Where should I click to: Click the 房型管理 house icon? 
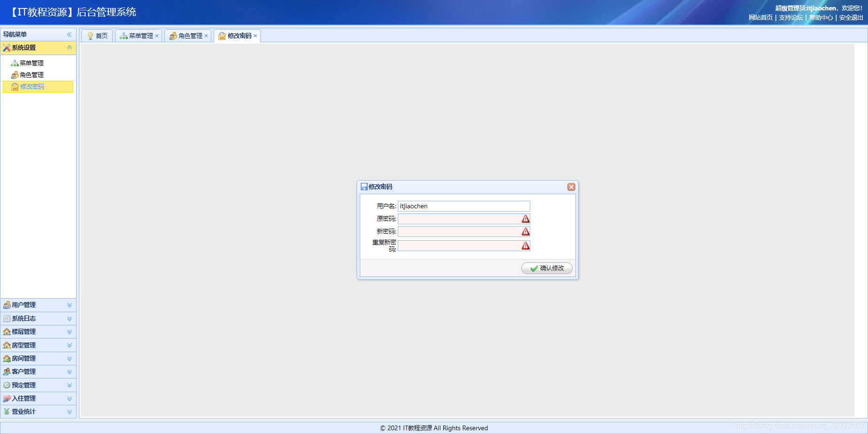coord(7,345)
